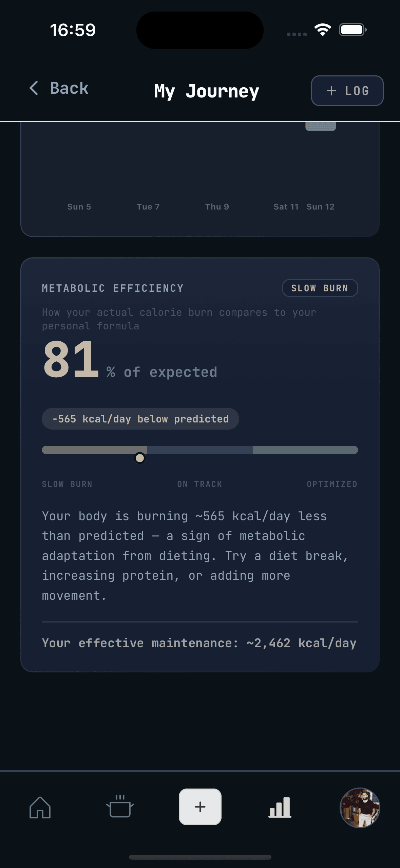
Task: Tap the SLOW BURN status badge
Action: tap(320, 288)
